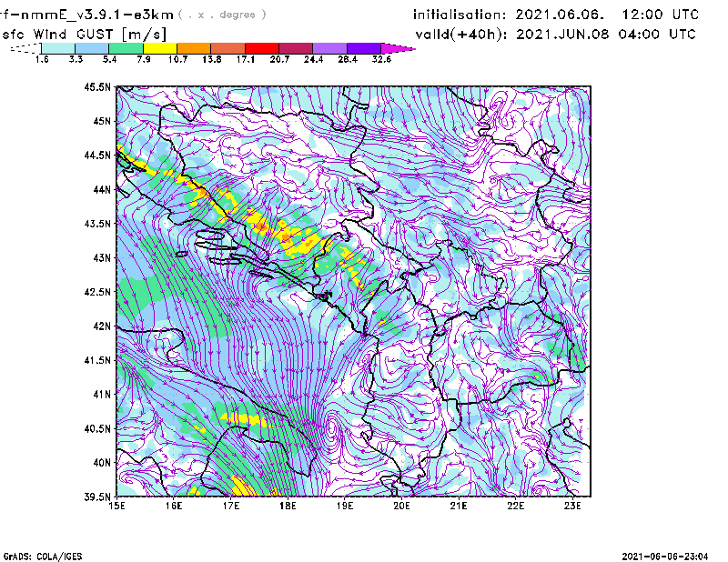Click the 'GrADS: COLA/IGES' credit text
Image resolution: width=728 pixels, height=562 pixels.
tap(43, 557)
